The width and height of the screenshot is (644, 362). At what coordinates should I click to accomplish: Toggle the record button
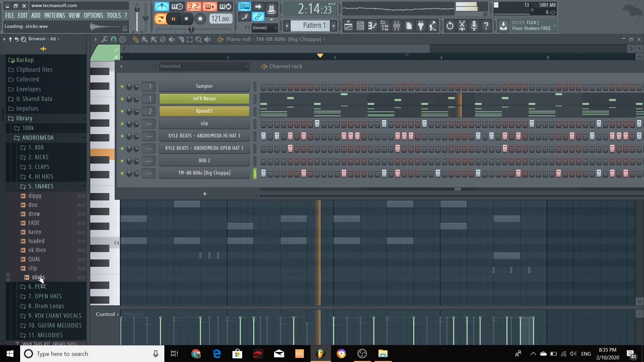(x=200, y=19)
